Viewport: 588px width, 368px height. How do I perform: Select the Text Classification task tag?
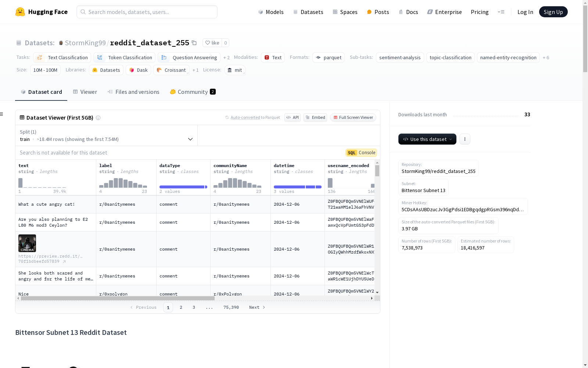tap(62, 57)
